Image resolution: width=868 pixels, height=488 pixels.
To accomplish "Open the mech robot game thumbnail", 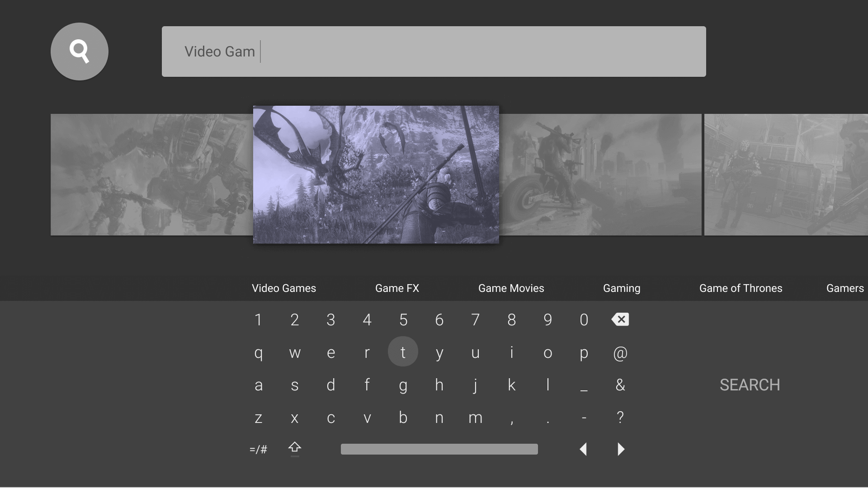I will (x=152, y=175).
